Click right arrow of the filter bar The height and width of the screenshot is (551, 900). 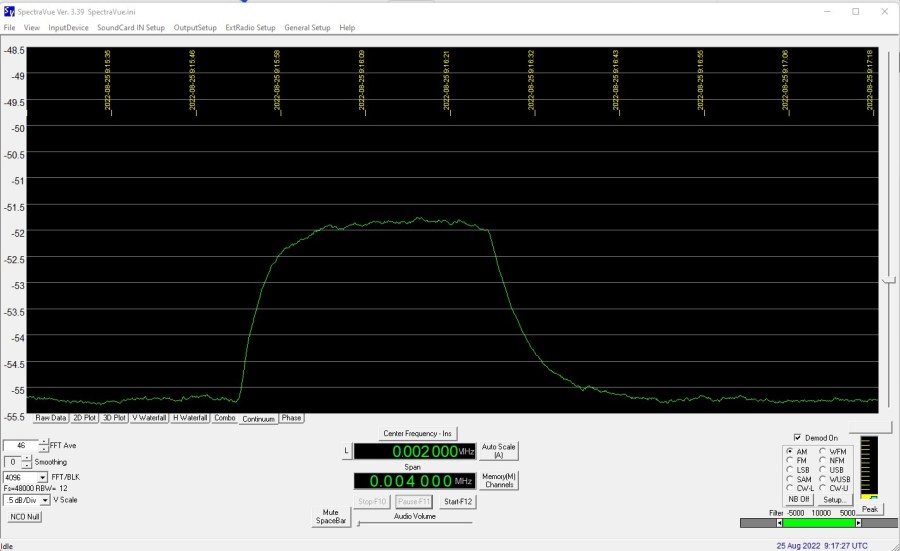coord(857,523)
